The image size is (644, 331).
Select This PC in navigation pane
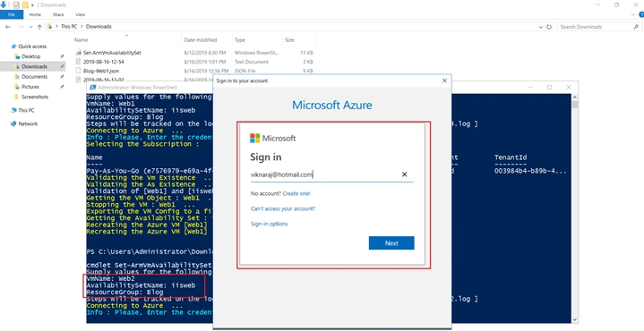(26, 110)
